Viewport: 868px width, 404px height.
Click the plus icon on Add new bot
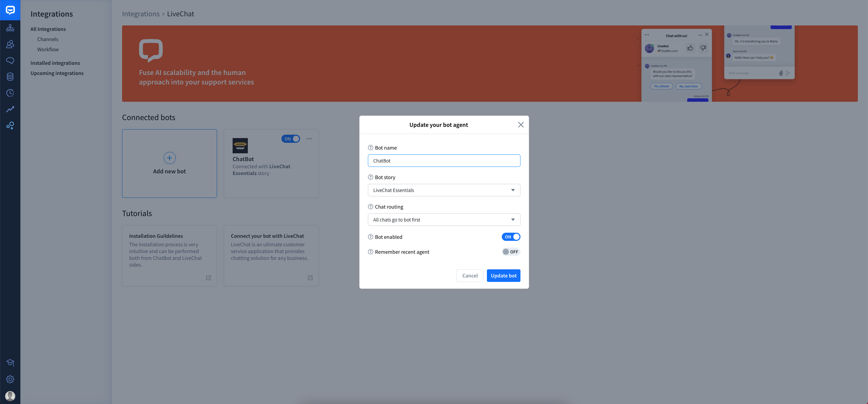170,158
